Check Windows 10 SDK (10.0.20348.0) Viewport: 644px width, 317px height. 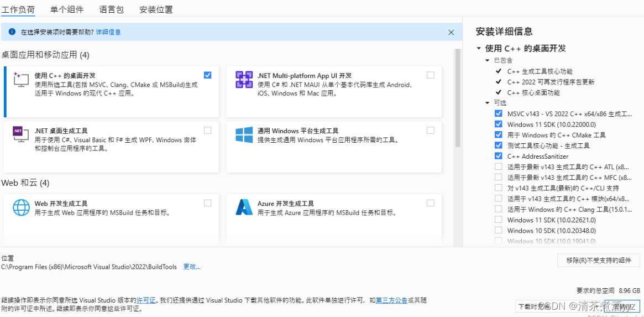(498, 230)
